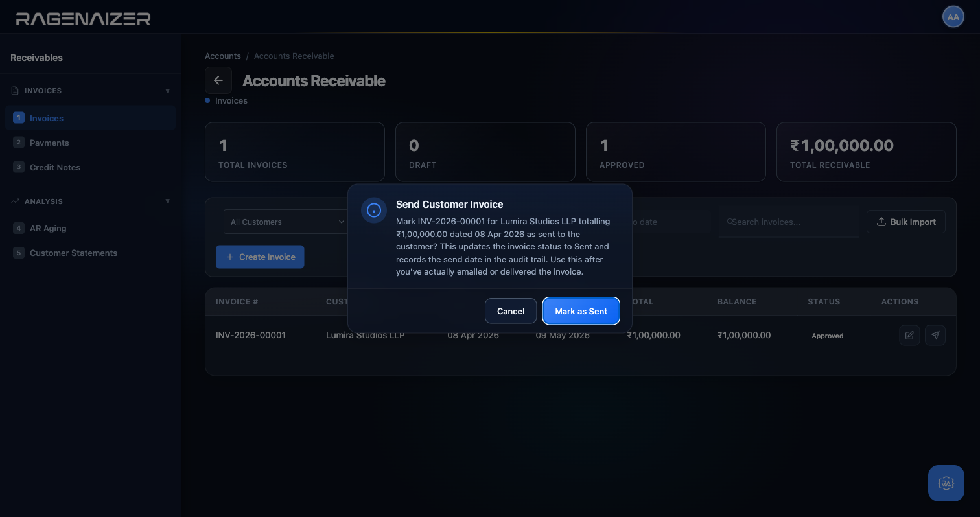This screenshot has height=517, width=980.
Task: Go back using the arrow button
Action: click(x=218, y=80)
